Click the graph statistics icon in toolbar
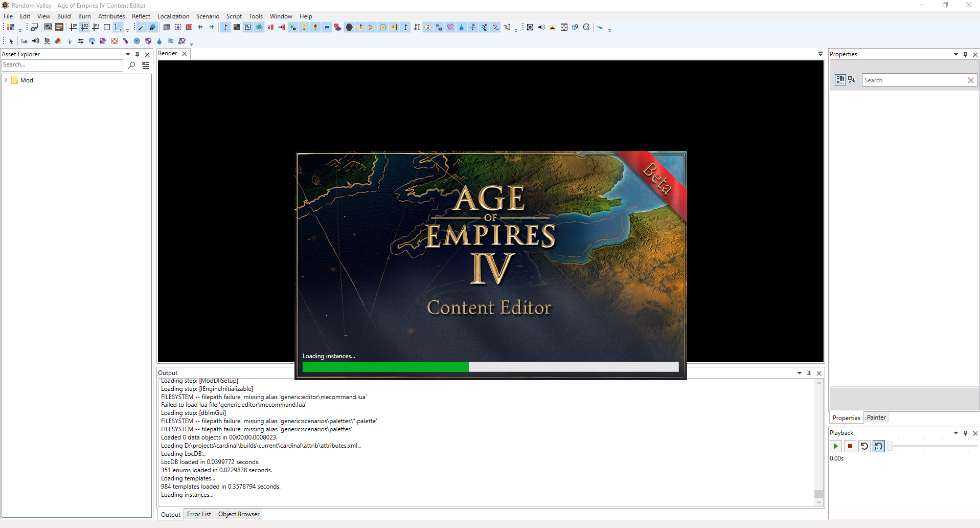 (x=48, y=28)
